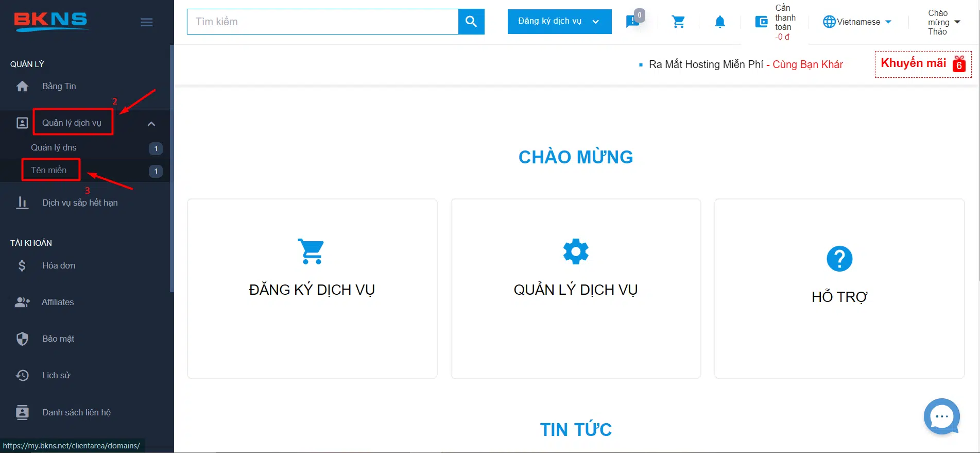
Task: Click the Dịch vụ sắp hết hạn chart icon
Action: (x=22, y=203)
